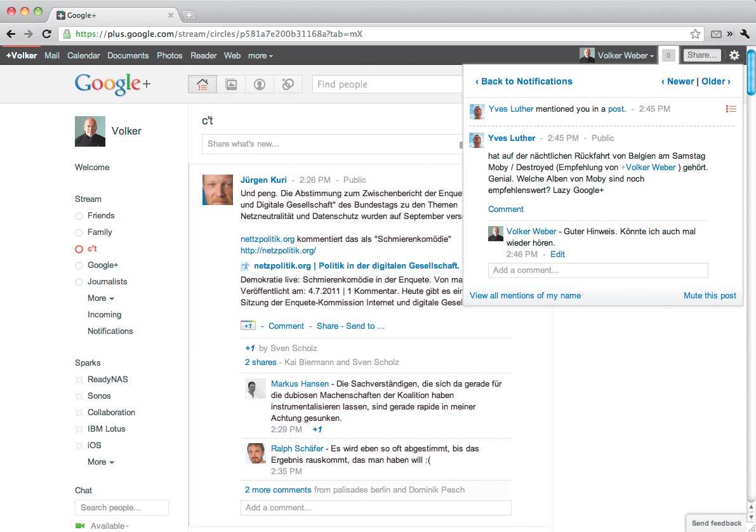Click the +1 button under Jürgen Kuri's post
The width and height of the screenshot is (756, 532).
click(x=248, y=326)
